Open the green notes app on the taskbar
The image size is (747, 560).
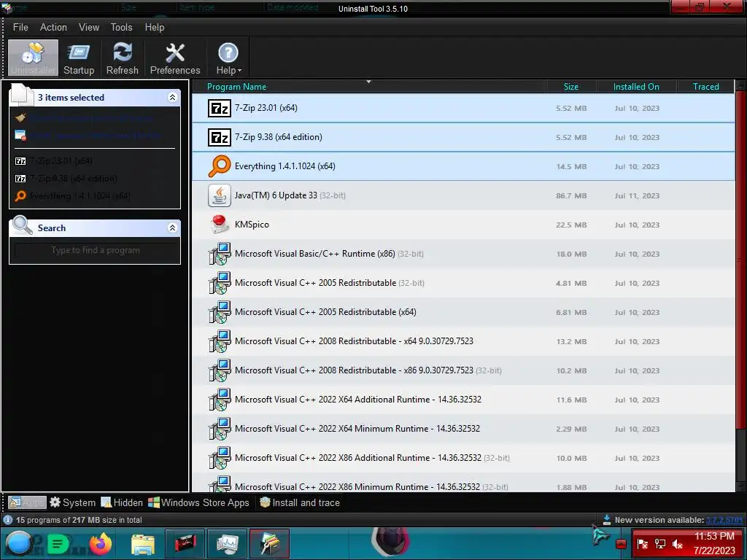click(58, 543)
